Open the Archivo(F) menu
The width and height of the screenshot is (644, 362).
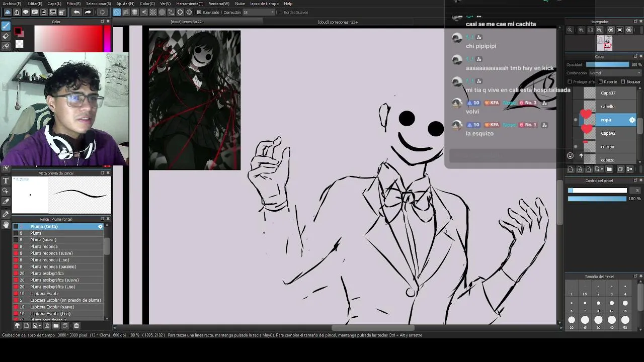pyautogui.click(x=12, y=4)
